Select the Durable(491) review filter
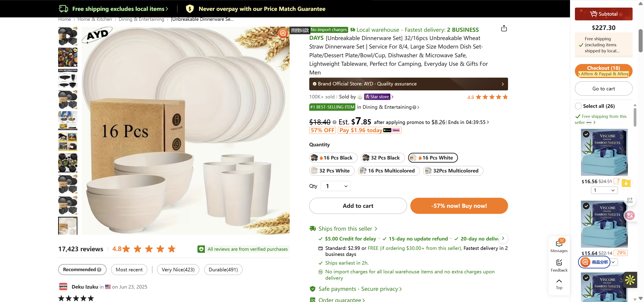Screen dimensions: 644x302 point(223,269)
